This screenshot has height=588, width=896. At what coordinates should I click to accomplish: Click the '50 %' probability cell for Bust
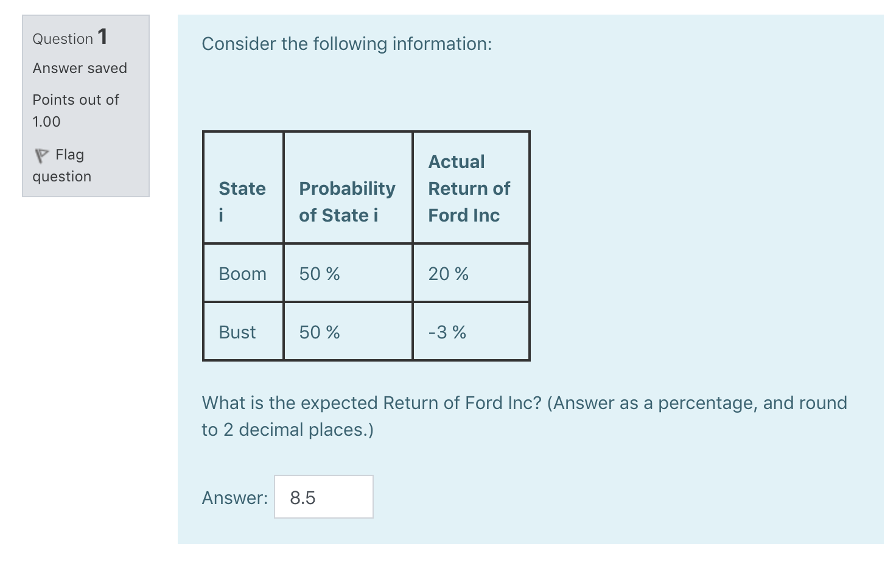318,332
